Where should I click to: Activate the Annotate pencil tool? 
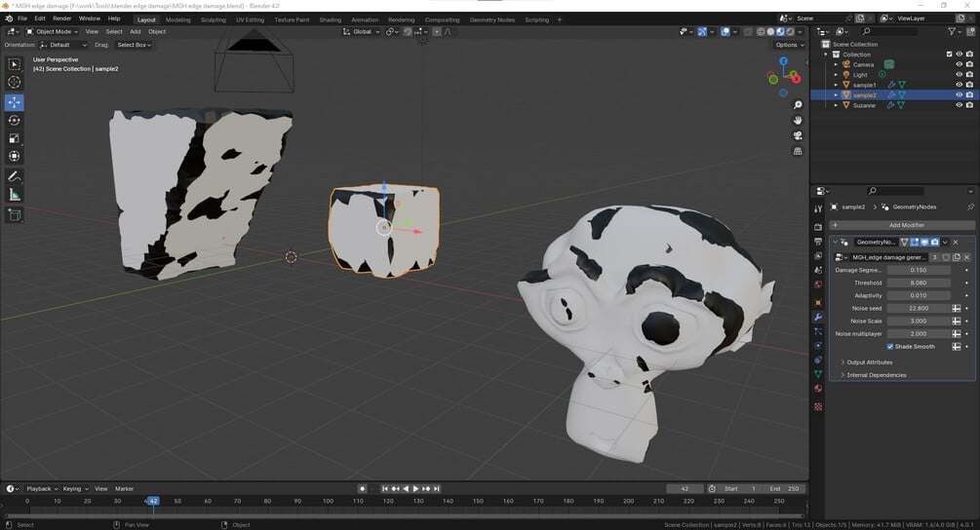point(14,176)
